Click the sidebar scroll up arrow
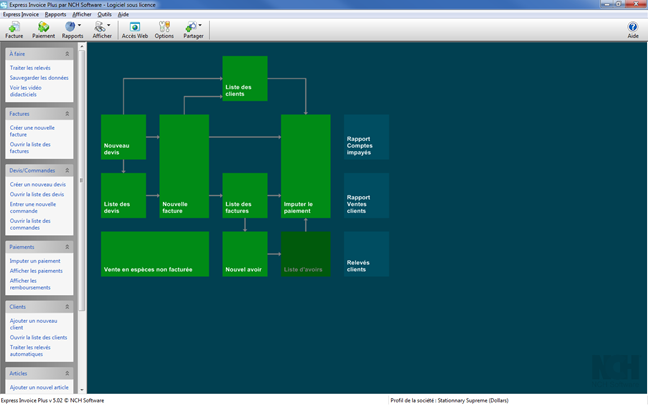The height and width of the screenshot is (405, 648). pos(82,46)
